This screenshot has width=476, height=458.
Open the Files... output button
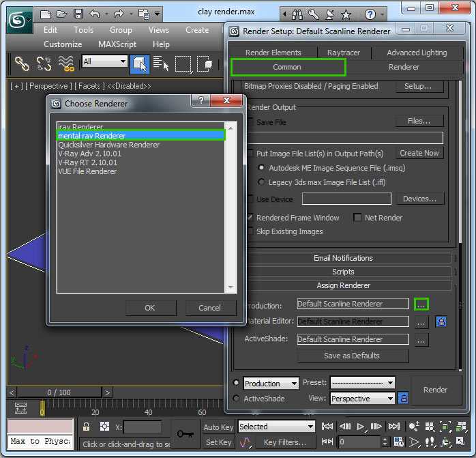419,121
